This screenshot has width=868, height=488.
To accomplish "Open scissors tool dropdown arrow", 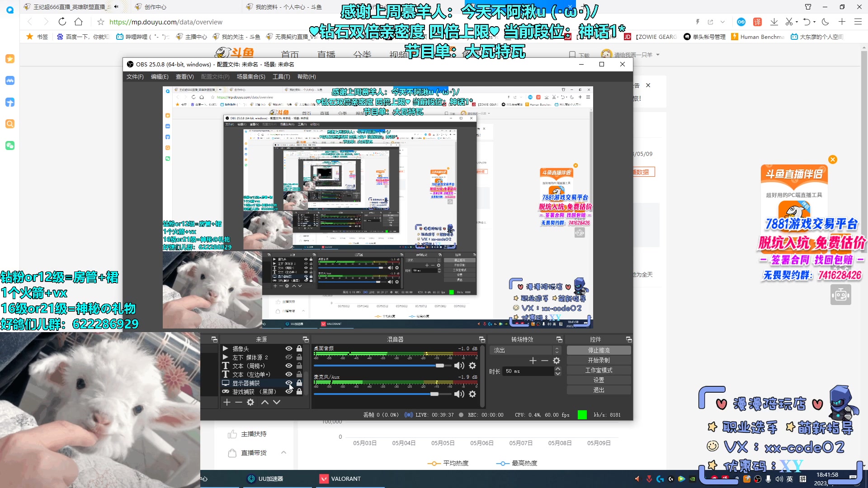I will click(x=797, y=22).
